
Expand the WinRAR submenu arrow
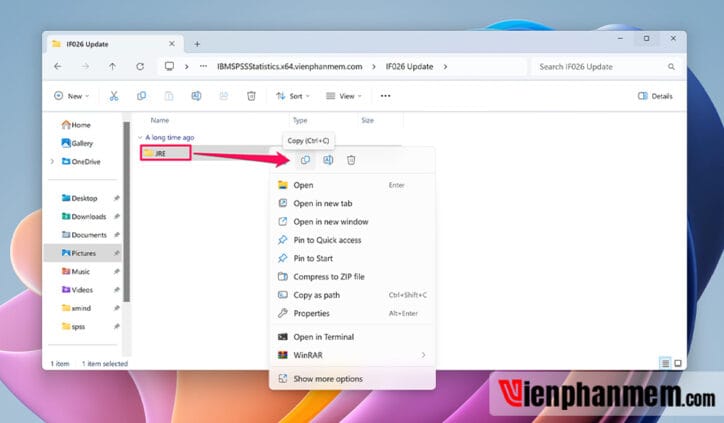click(x=423, y=355)
